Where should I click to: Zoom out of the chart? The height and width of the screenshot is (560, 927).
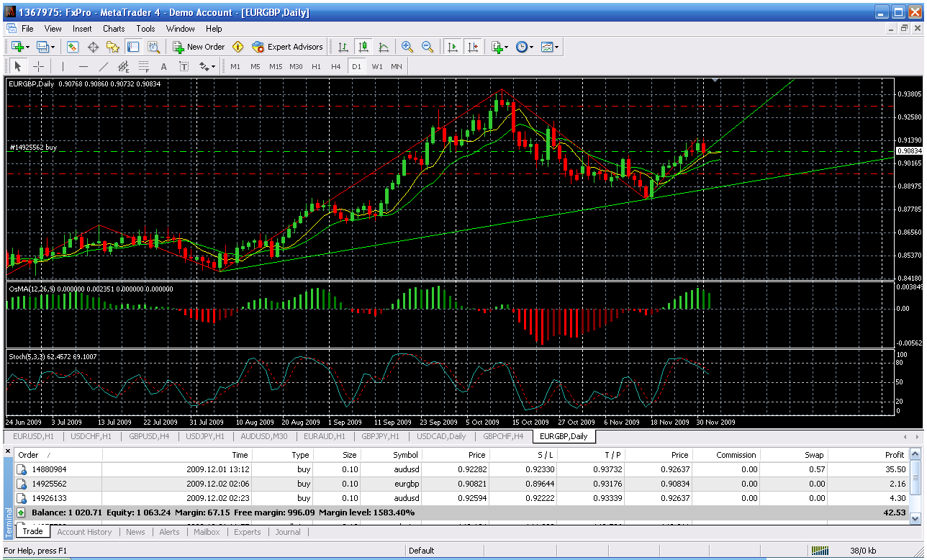pyautogui.click(x=428, y=47)
